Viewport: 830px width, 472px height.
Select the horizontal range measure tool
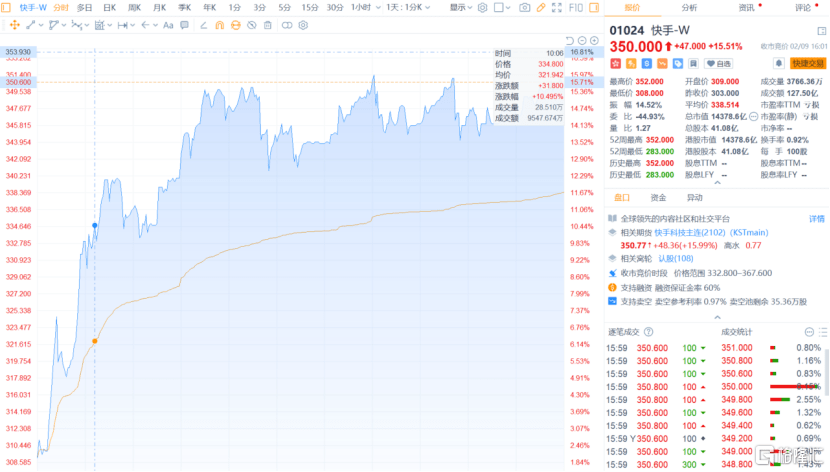[122, 25]
